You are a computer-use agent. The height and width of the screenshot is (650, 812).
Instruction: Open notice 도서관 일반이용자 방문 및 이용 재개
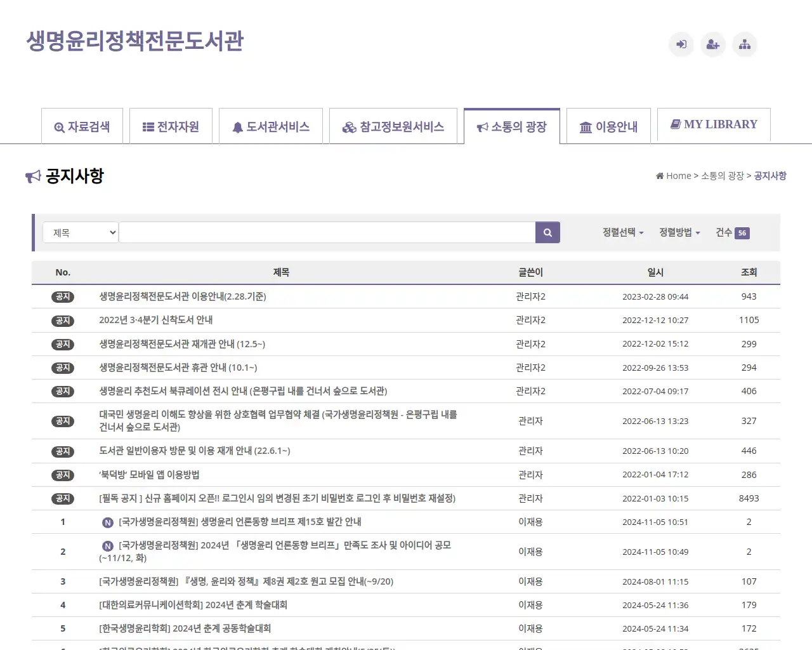(195, 451)
